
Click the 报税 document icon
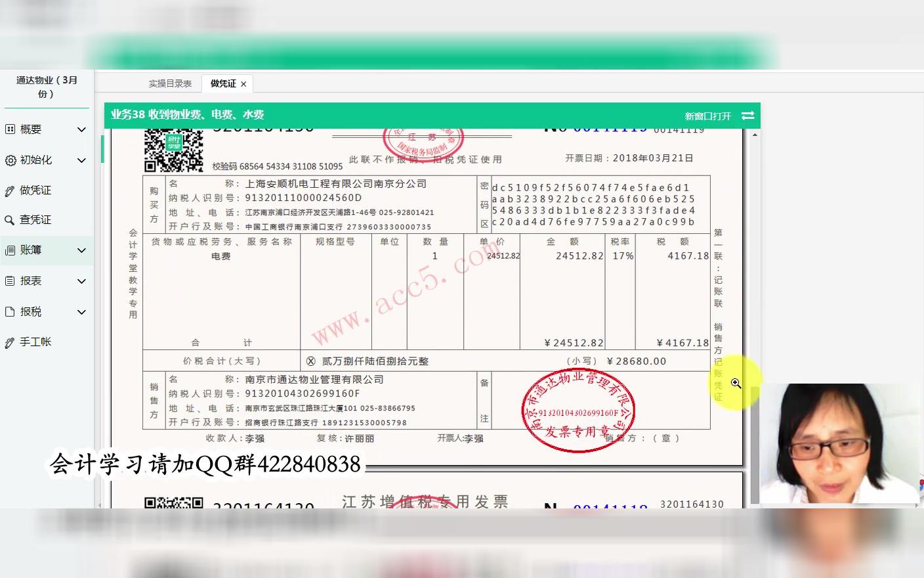pos(10,312)
